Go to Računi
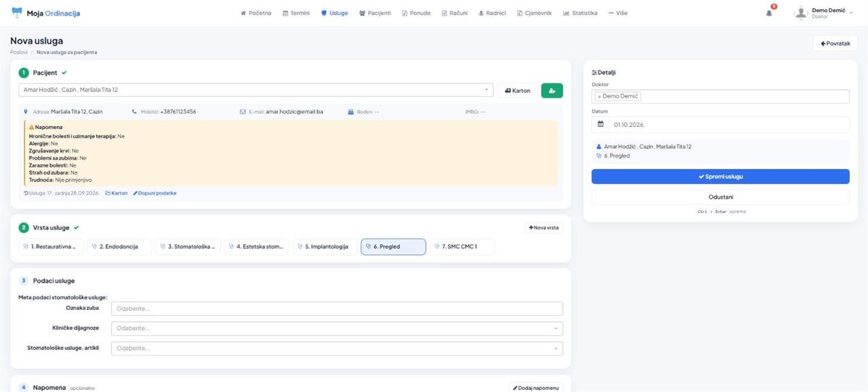Screen dimensions: 868x392 click(454, 13)
